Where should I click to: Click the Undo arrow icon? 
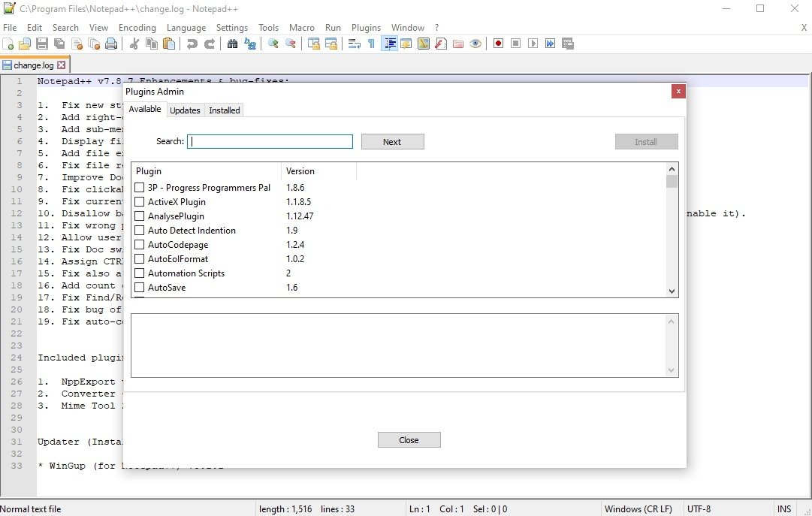coord(192,44)
